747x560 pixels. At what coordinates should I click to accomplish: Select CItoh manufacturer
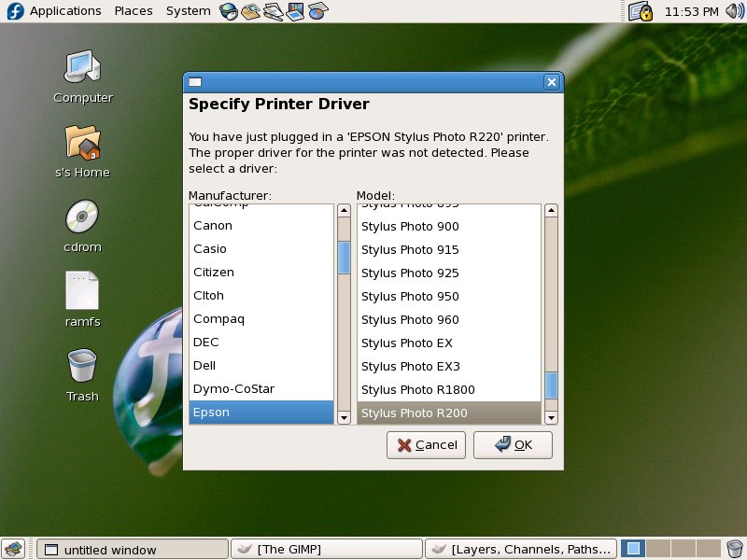pyautogui.click(x=261, y=296)
